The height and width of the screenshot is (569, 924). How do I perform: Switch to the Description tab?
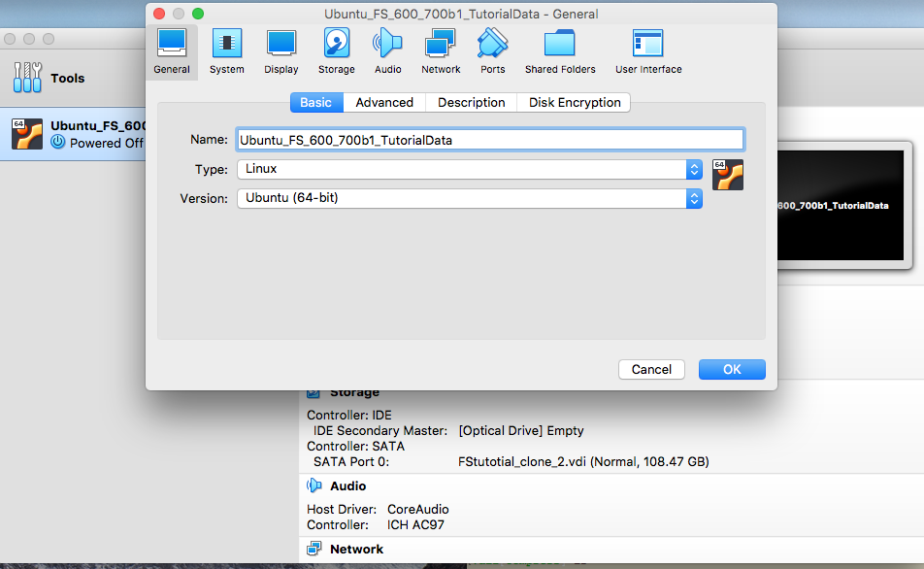(471, 103)
